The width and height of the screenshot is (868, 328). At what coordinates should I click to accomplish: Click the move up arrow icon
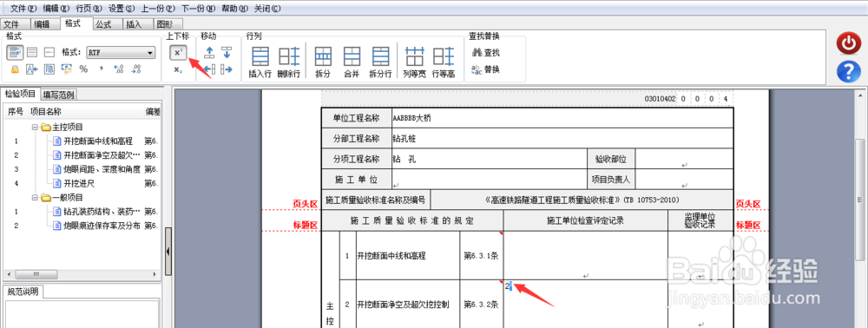209,53
